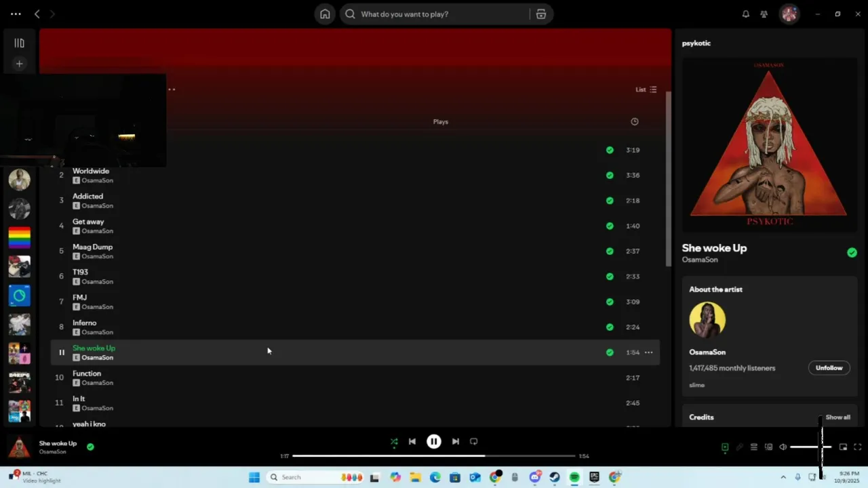
Task: Open the album's more options dots
Action: click(x=172, y=89)
